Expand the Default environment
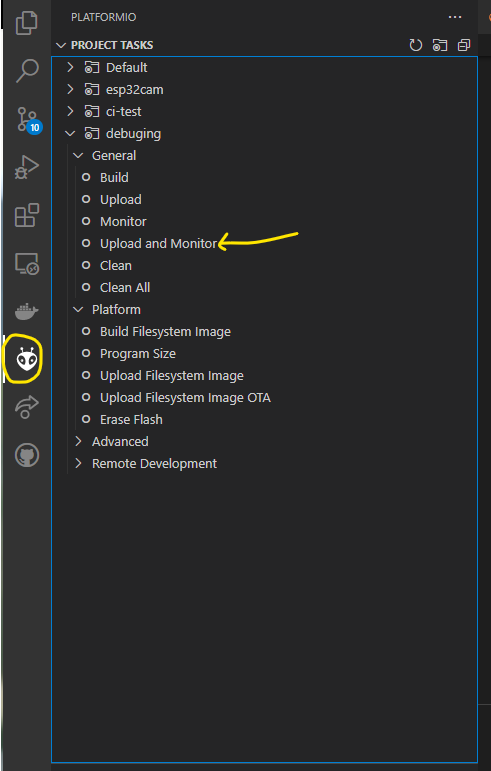This screenshot has height=771, width=491. [70, 67]
